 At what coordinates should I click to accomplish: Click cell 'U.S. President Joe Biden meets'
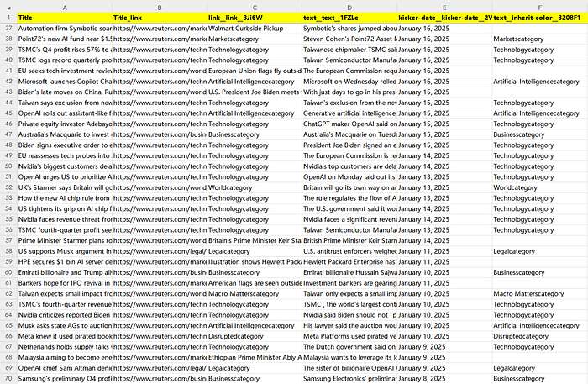coord(255,92)
